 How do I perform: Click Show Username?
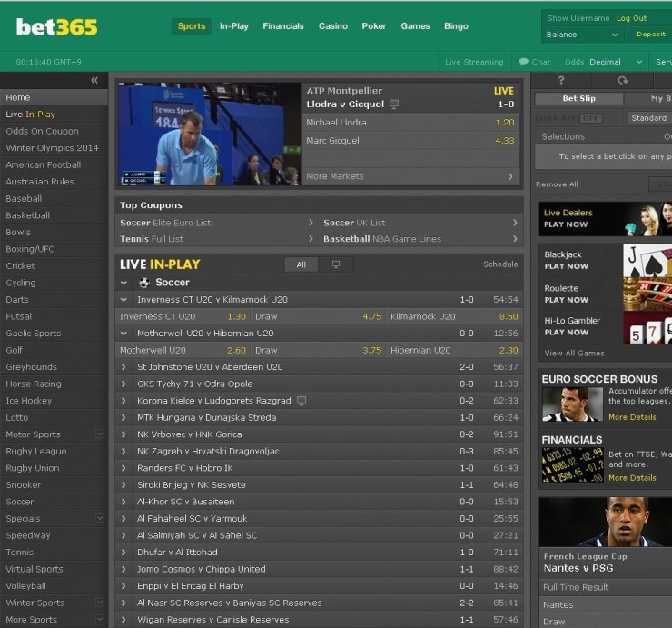pos(578,18)
